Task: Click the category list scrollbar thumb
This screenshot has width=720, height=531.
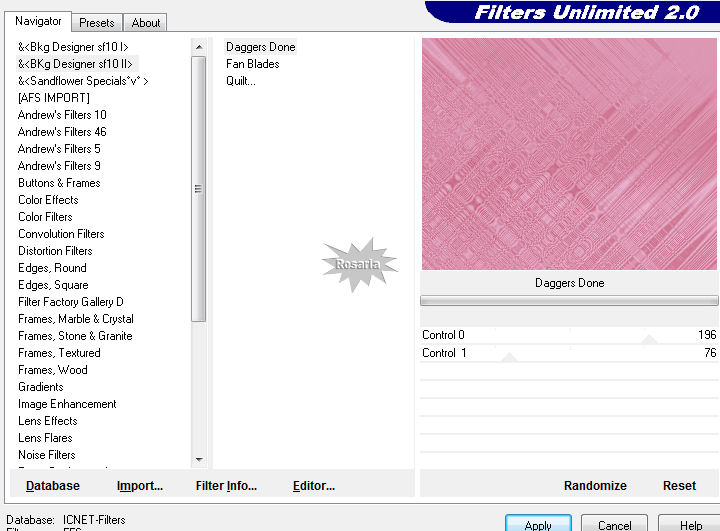Action: pyautogui.click(x=198, y=189)
